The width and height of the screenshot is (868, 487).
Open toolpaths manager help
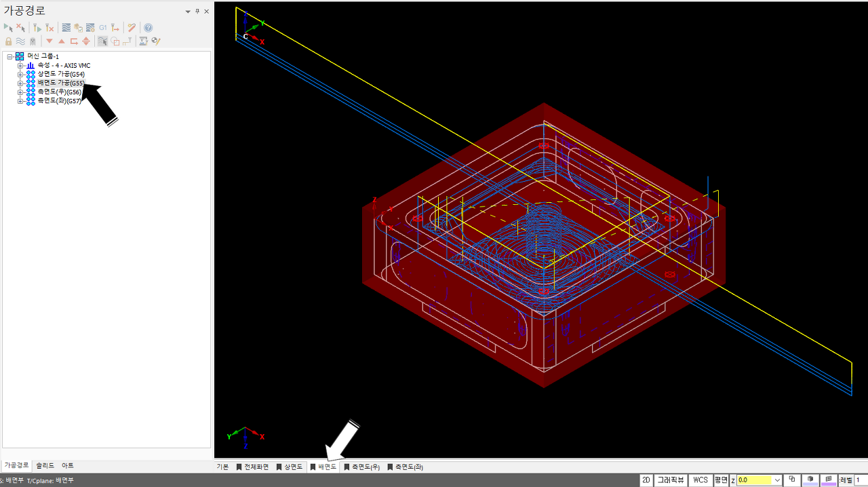tap(148, 28)
